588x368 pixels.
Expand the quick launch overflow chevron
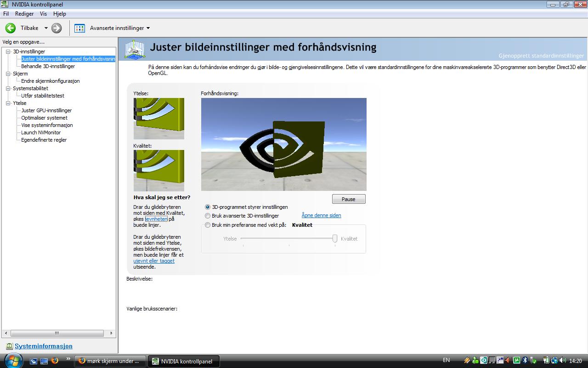pyautogui.click(x=68, y=358)
